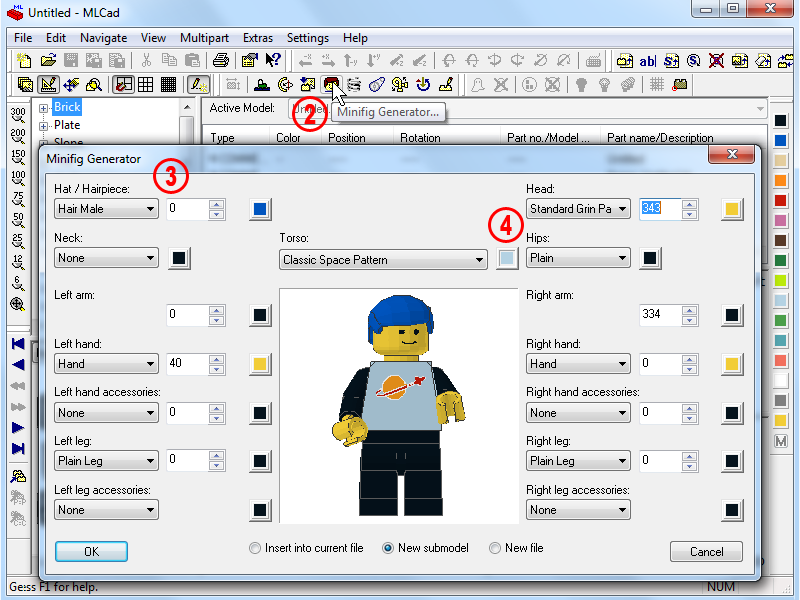Increase the Head rotation value
800x600 pixels.
pos(689,204)
